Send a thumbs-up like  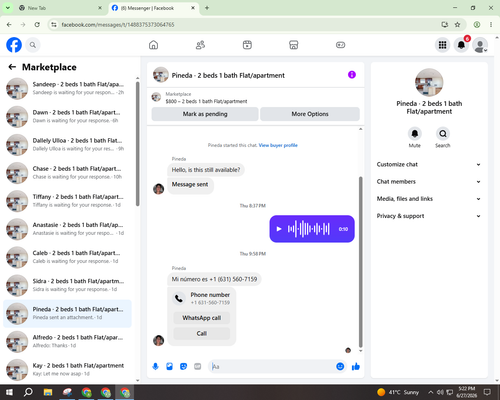(x=356, y=367)
